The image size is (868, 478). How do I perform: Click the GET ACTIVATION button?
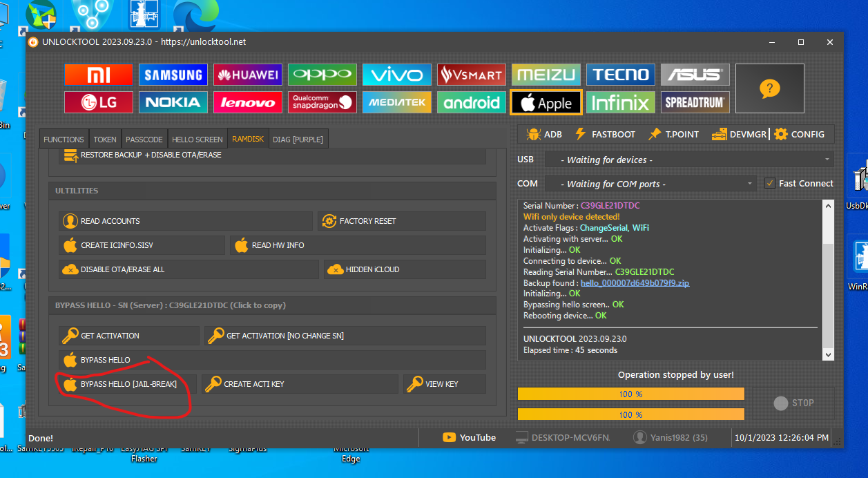pos(129,336)
